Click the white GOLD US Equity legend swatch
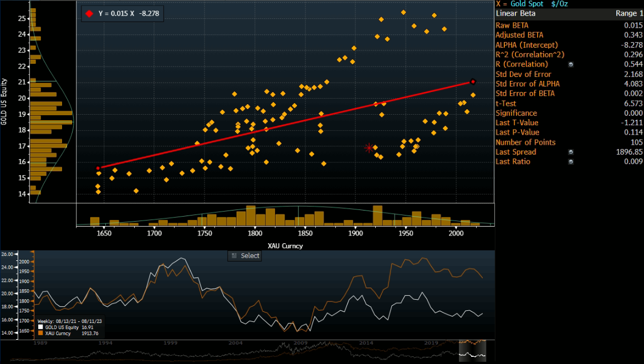 point(40,327)
